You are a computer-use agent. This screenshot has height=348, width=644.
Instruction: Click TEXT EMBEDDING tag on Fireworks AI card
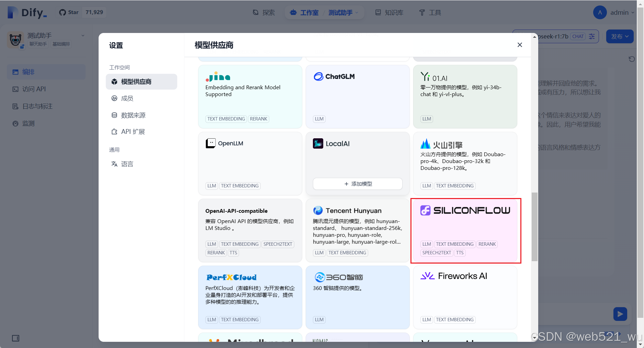click(455, 320)
